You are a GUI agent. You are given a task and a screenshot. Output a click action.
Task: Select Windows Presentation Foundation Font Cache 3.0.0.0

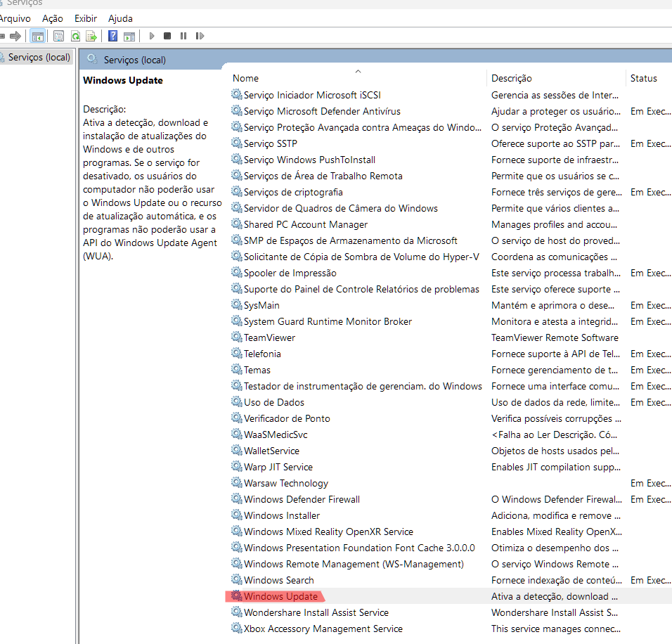(x=359, y=548)
